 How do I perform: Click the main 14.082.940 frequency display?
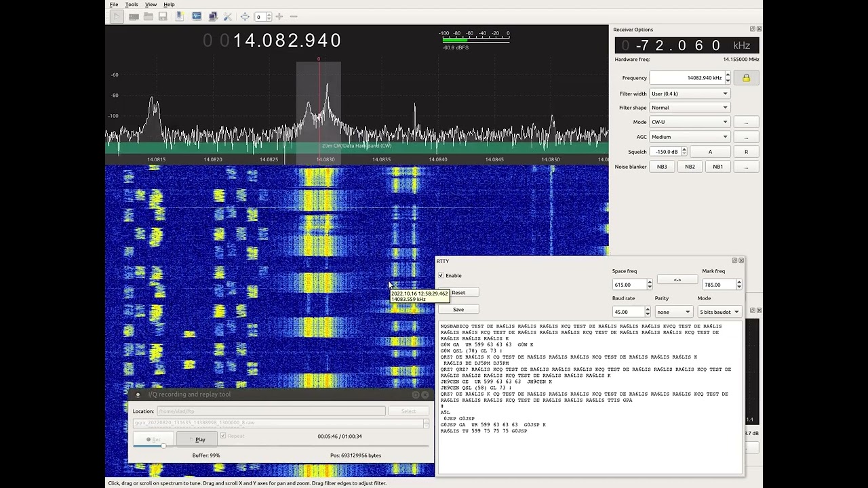click(x=272, y=41)
